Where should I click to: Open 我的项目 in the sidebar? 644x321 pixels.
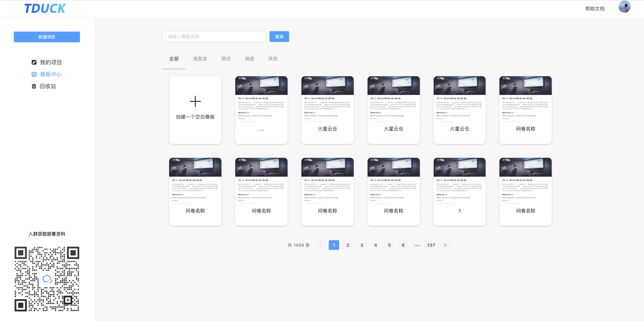[51, 62]
